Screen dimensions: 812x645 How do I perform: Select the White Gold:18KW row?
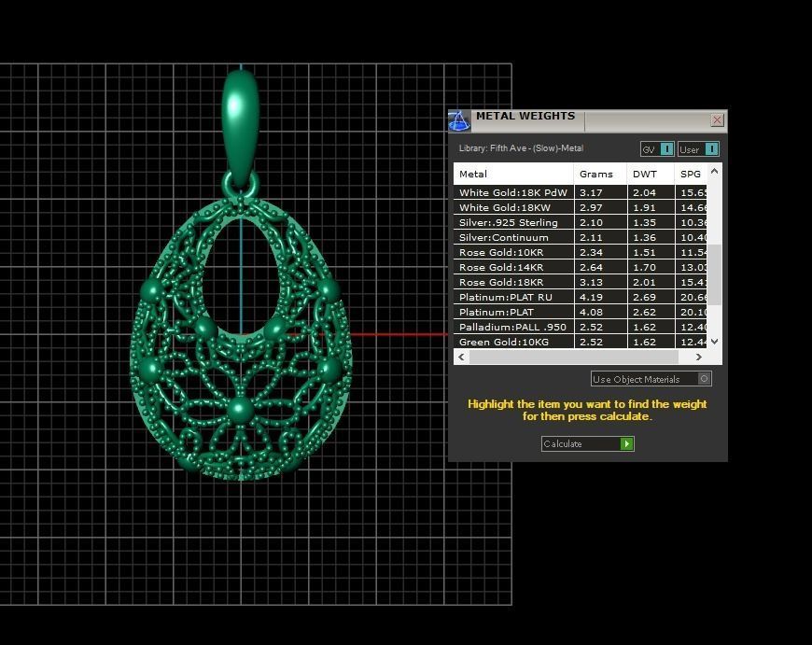pos(580,208)
